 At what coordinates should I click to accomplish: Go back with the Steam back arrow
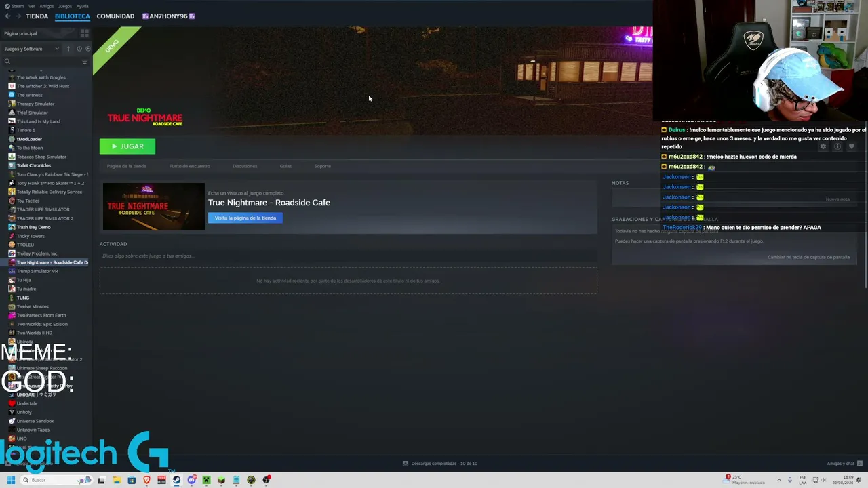click(x=7, y=16)
